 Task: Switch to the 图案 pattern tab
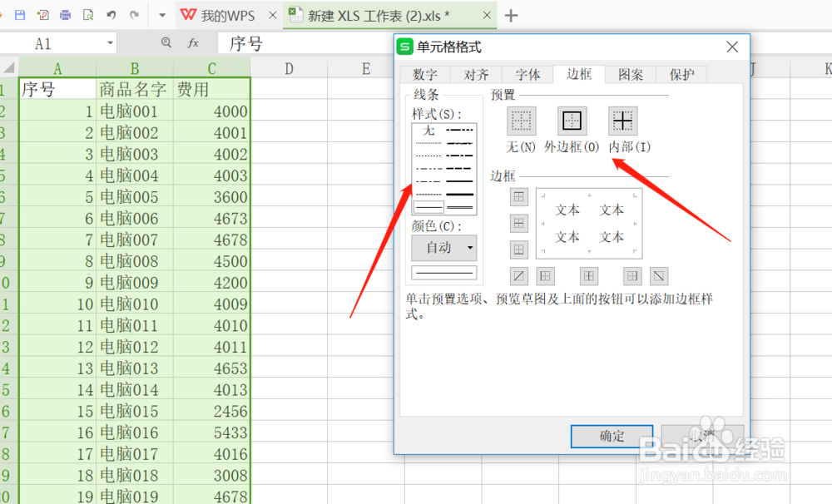pyautogui.click(x=630, y=74)
